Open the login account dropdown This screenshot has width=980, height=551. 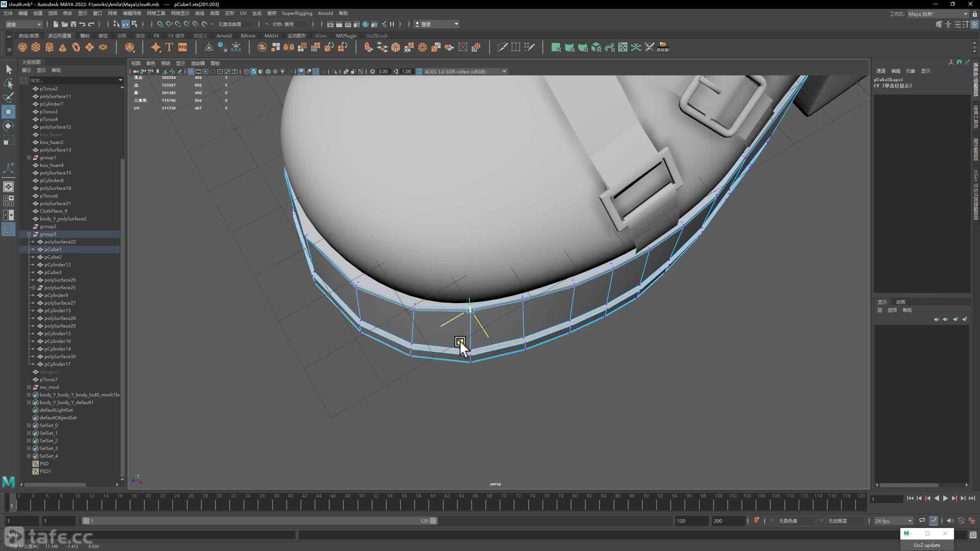click(436, 24)
